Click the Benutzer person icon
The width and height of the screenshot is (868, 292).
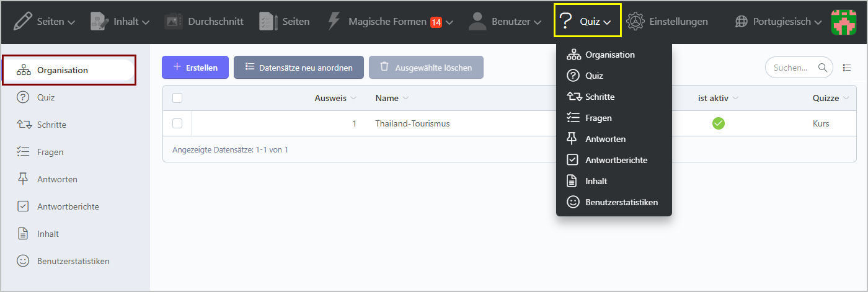tap(477, 21)
